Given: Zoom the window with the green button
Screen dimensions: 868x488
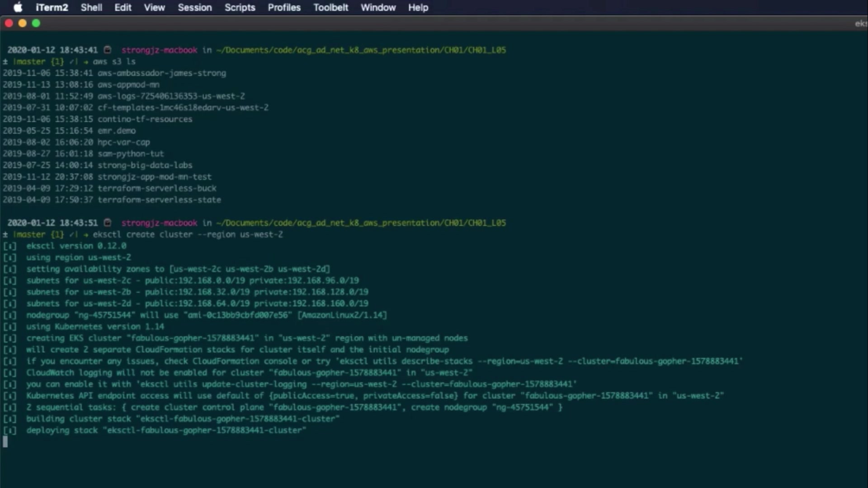Looking at the screenshot, I should click(x=36, y=23).
